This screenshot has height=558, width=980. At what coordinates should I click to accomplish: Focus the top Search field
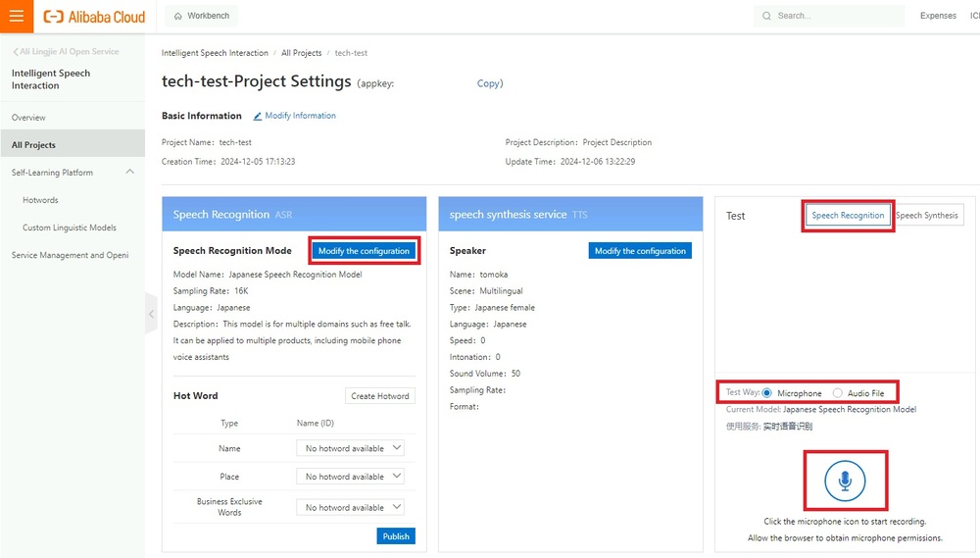point(829,16)
